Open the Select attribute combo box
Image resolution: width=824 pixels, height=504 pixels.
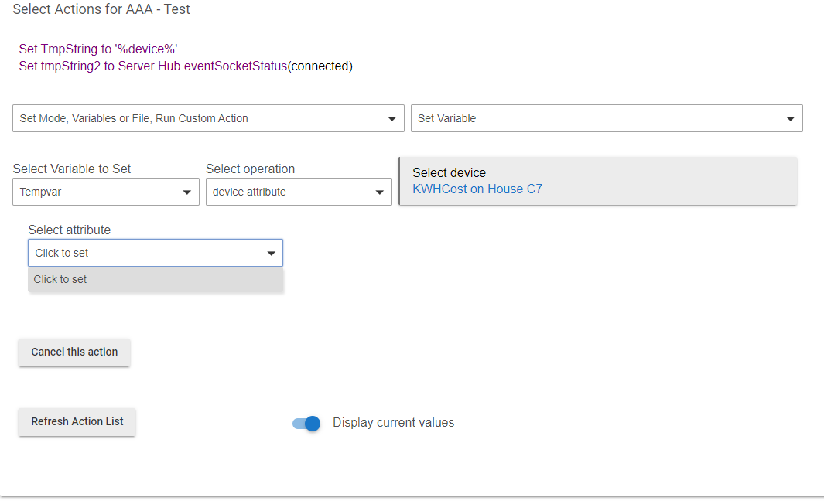click(x=156, y=253)
